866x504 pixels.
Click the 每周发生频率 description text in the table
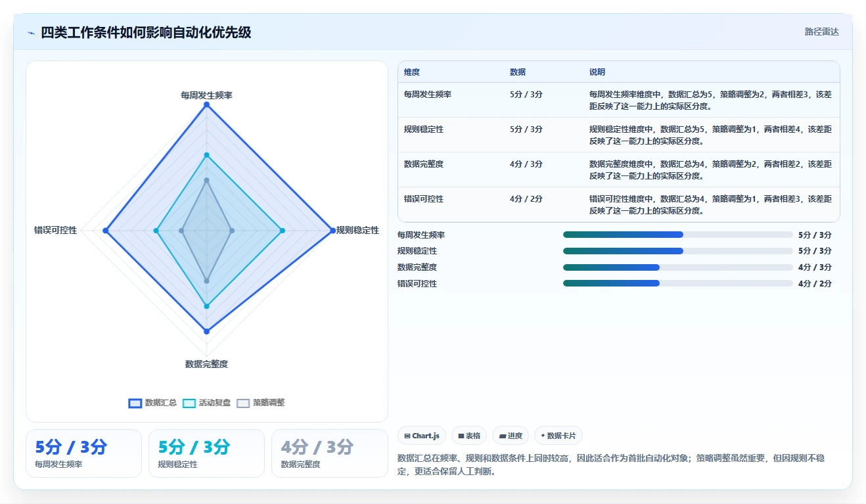[x=710, y=101]
